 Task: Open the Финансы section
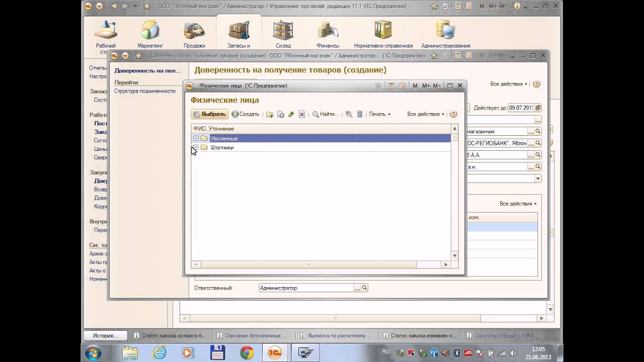coord(328,35)
